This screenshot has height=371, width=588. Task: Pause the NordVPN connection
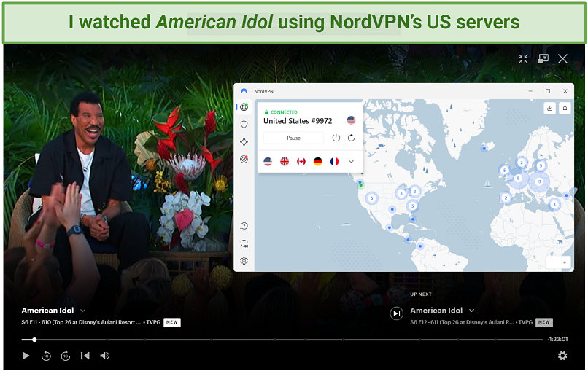[x=293, y=138]
